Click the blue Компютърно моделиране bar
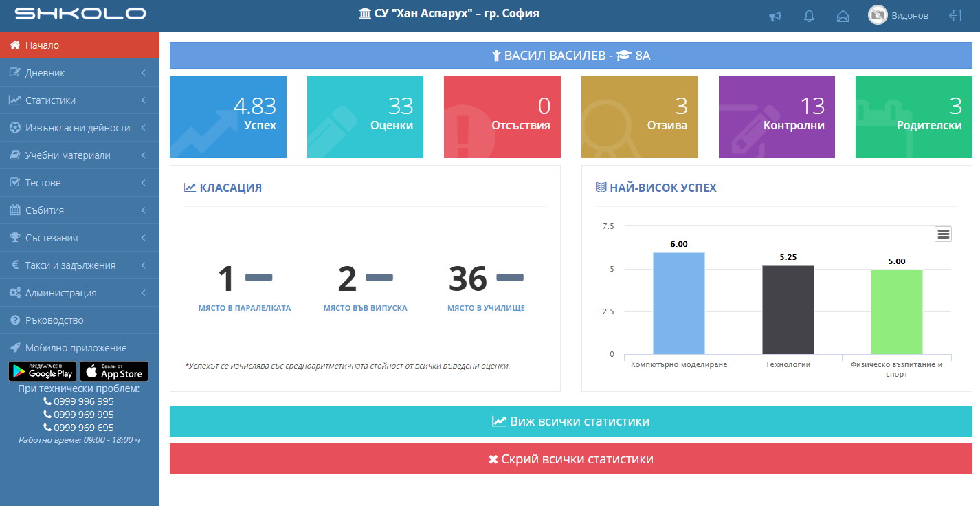Screen dimensions: 980x506 678,302
